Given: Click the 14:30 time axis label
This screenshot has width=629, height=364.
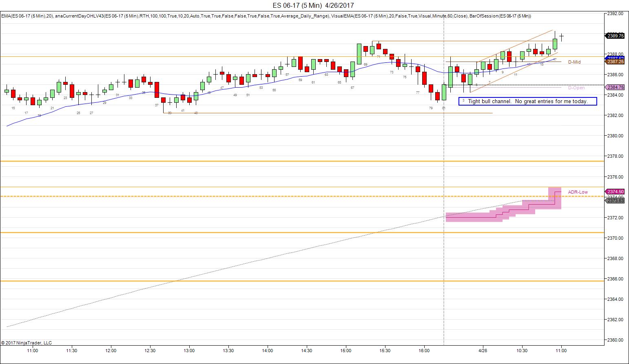Looking at the screenshot, I should (306, 351).
